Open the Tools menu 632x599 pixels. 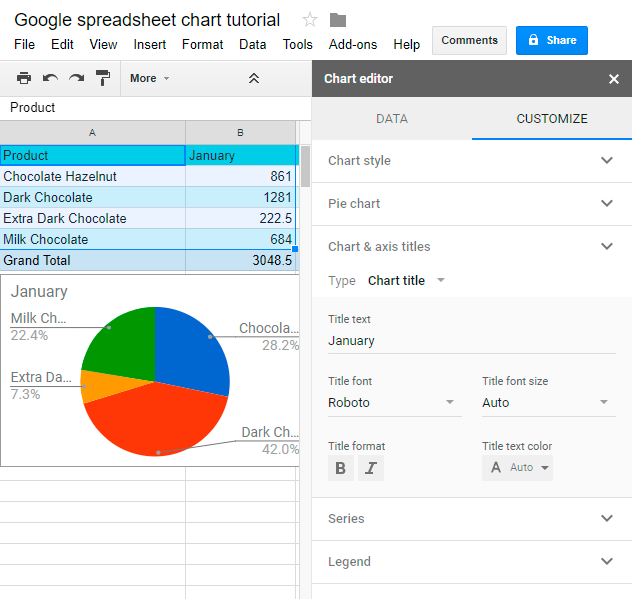(297, 44)
